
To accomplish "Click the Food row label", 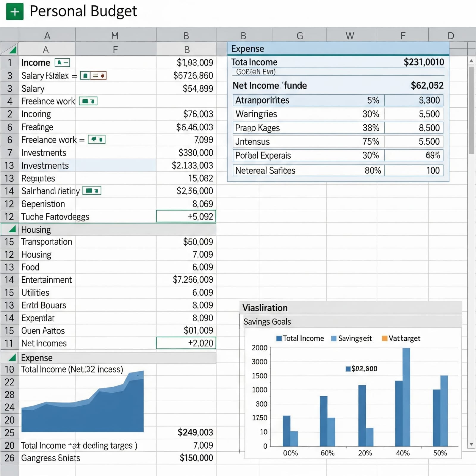I will tap(30, 267).
